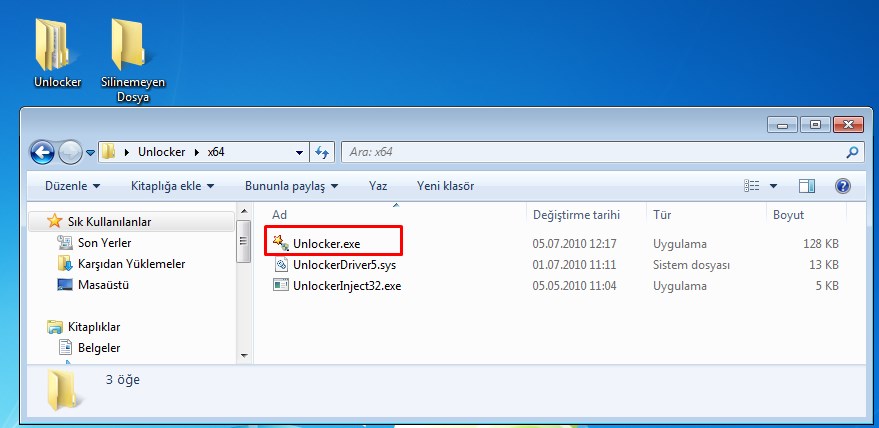Expand the Kitaplığa ekle dropdown
The height and width of the screenshot is (428, 879).
point(173,186)
